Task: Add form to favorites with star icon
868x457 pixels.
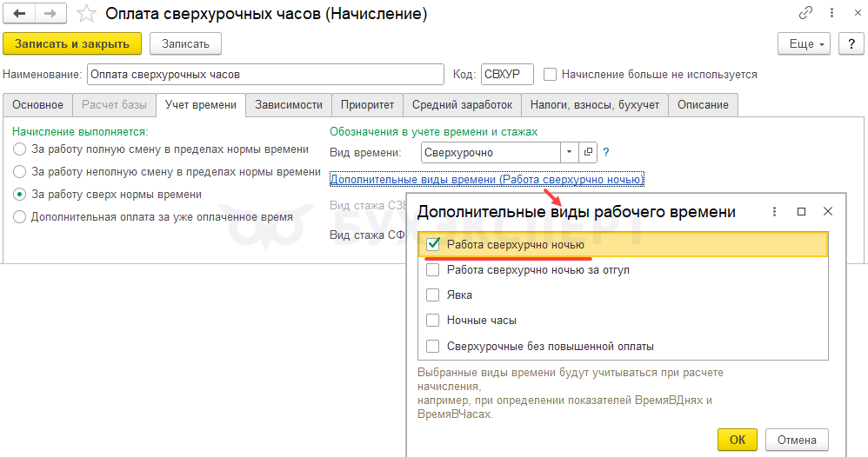Action: pyautogui.click(x=86, y=14)
